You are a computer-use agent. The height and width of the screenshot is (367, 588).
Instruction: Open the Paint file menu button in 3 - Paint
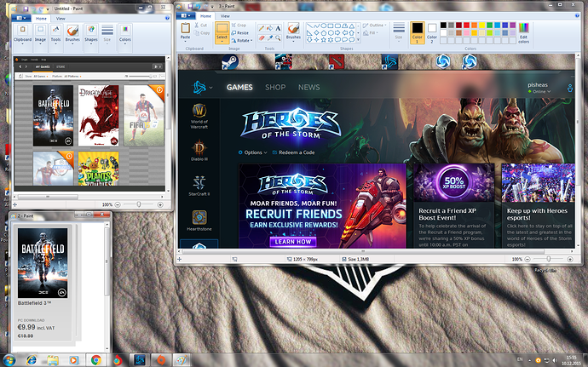tap(186, 16)
